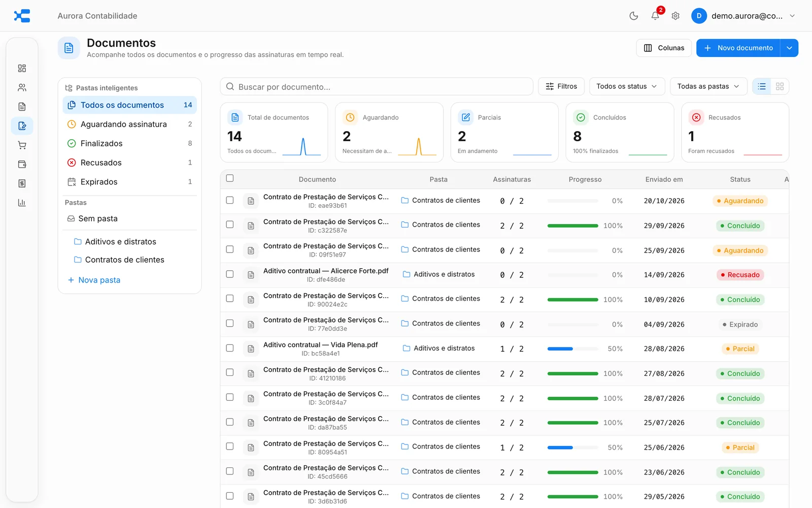
Task: Open the invoice dollar icon in sidebar
Action: click(22, 183)
